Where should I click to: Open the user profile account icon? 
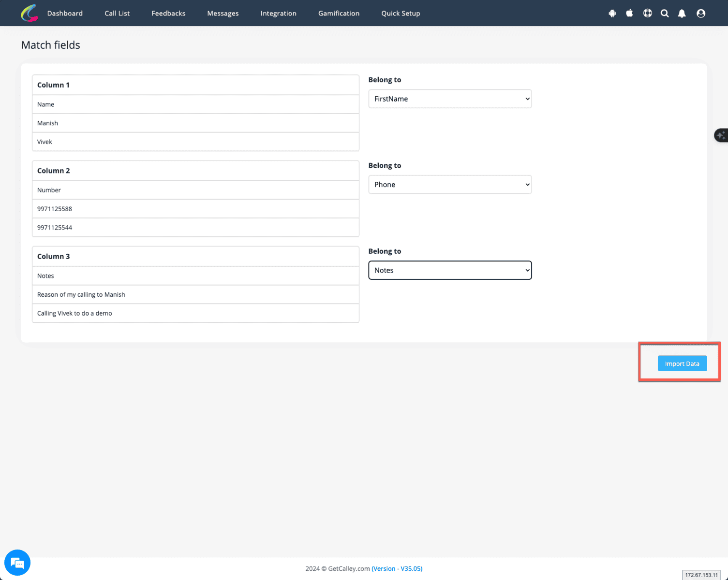click(700, 14)
